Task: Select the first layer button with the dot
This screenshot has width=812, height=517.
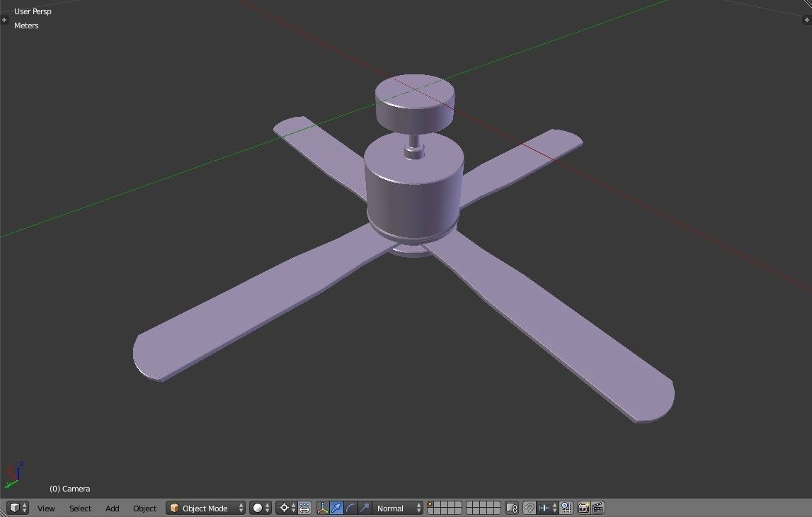Action: click(430, 504)
